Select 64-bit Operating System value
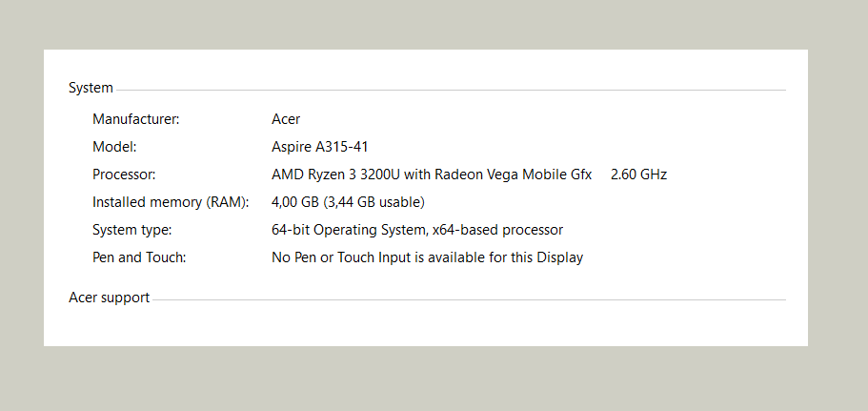This screenshot has width=868, height=411. 417,230
